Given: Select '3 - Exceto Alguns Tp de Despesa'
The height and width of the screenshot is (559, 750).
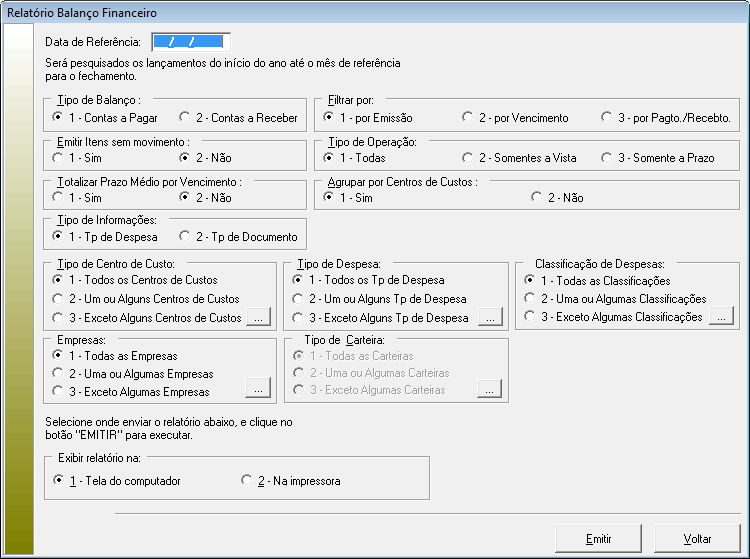Looking at the screenshot, I should click(299, 318).
